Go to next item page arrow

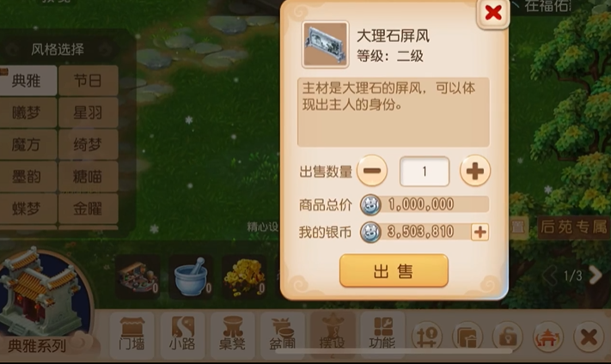(x=596, y=276)
